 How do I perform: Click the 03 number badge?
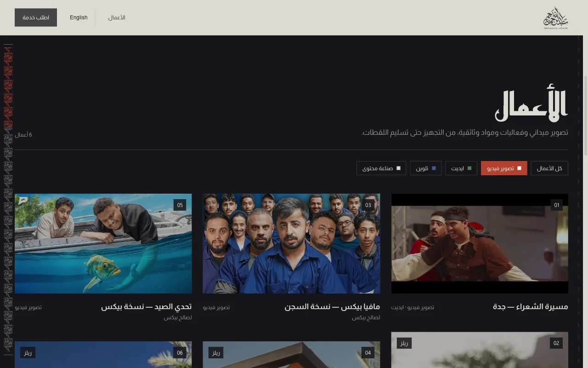(368, 205)
